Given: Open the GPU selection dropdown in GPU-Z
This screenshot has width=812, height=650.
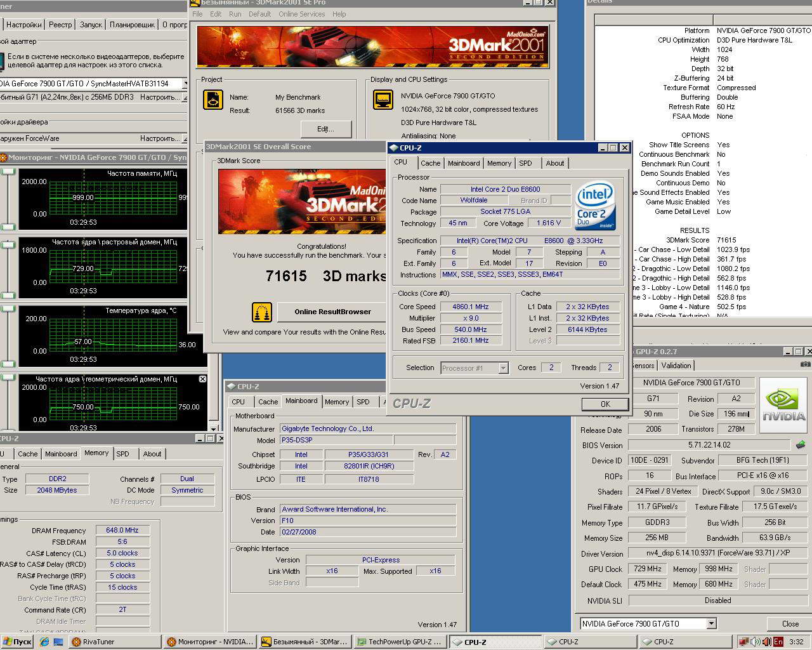Looking at the screenshot, I should (711, 623).
